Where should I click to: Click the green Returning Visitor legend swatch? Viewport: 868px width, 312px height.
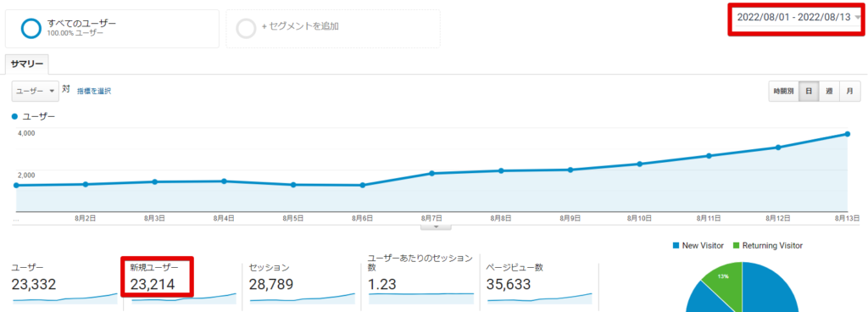[737, 245]
